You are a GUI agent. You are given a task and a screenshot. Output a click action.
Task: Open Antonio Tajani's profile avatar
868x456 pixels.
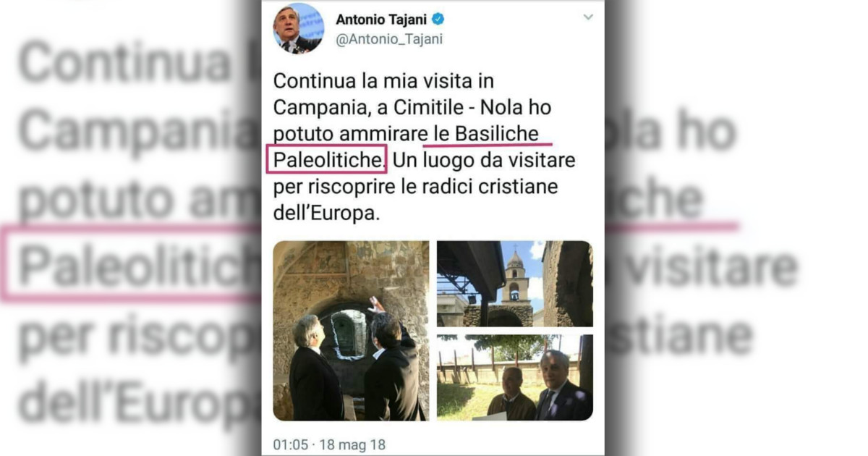[x=298, y=28]
